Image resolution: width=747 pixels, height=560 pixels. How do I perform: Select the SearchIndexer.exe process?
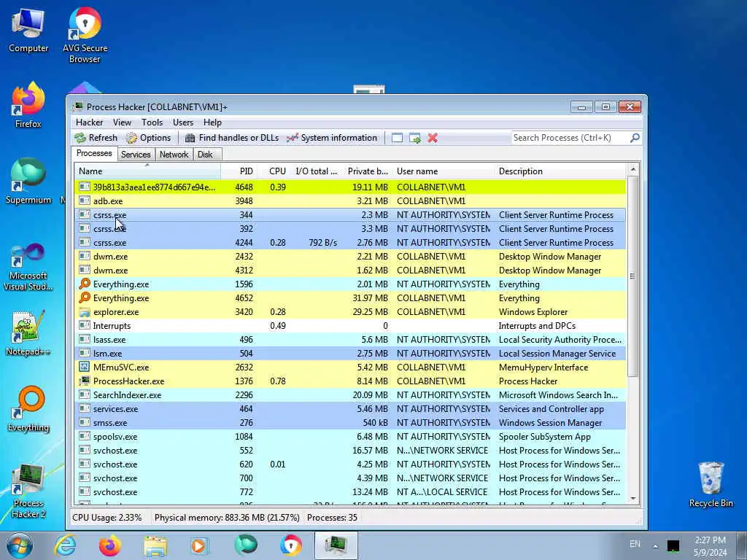350,394
